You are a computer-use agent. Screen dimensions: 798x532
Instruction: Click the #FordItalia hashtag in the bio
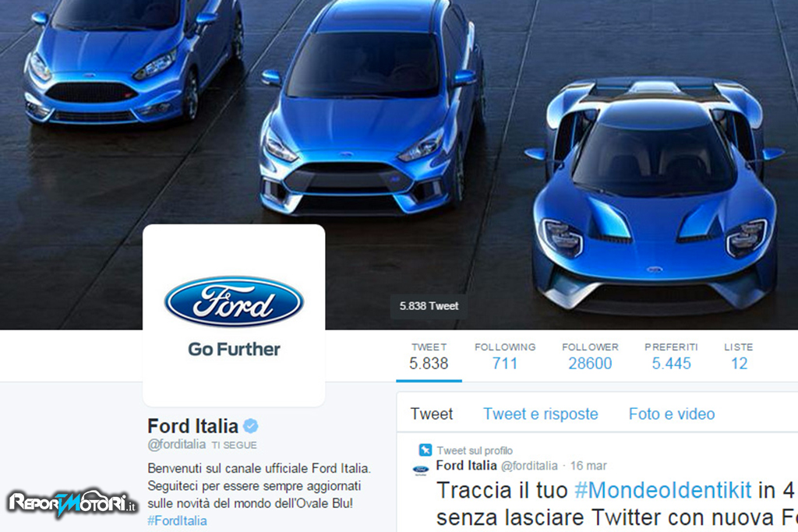pyautogui.click(x=177, y=521)
